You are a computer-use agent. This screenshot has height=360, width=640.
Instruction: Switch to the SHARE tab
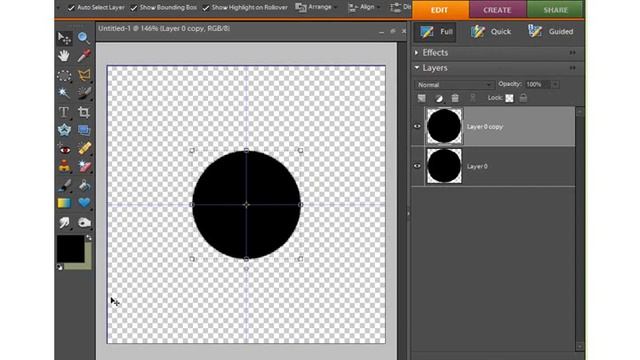(556, 10)
